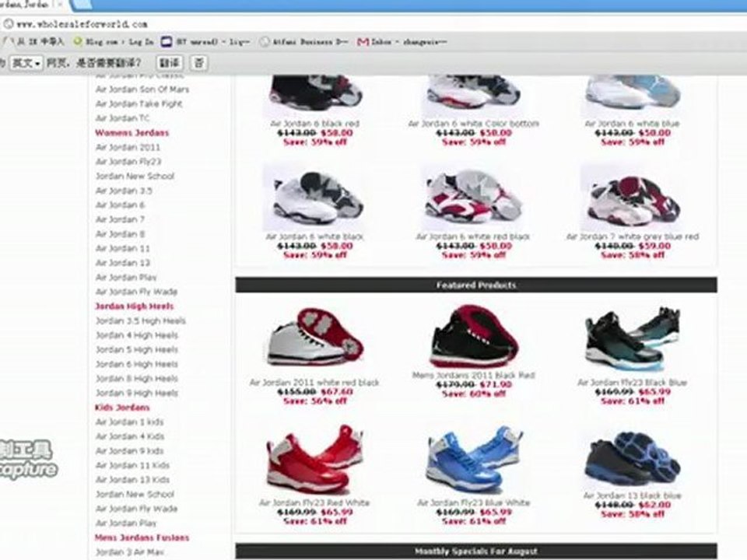747x560 pixels.
Task: View Air Jordan Fly23 Red White image
Action: coord(315,459)
